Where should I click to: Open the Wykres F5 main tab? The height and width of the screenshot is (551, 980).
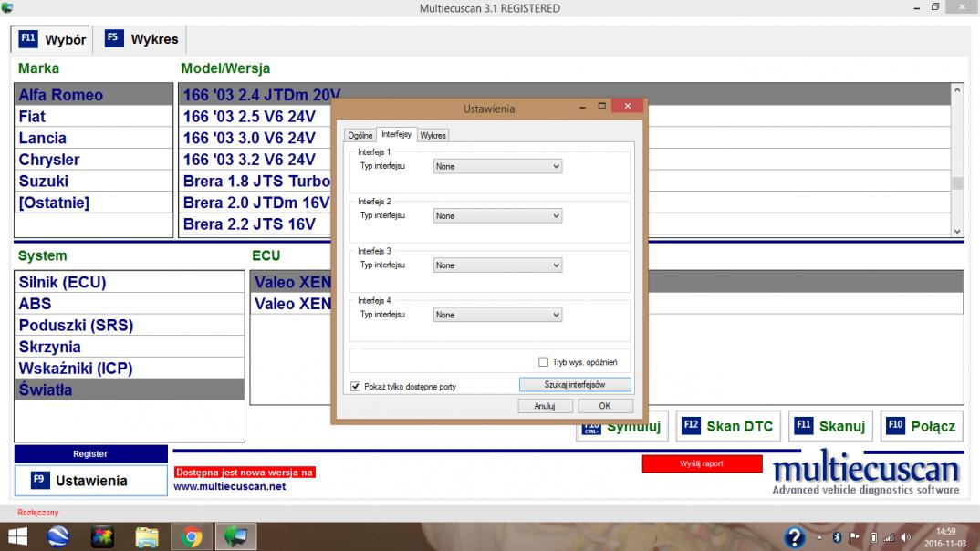tap(141, 39)
